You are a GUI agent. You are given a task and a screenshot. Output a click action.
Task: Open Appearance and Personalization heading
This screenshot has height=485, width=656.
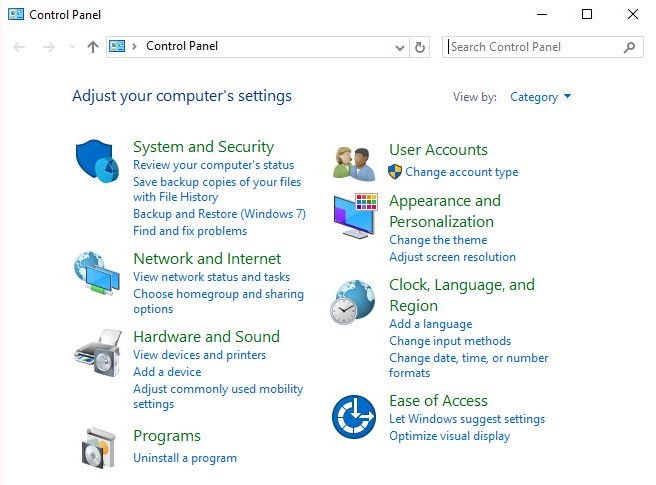(445, 211)
